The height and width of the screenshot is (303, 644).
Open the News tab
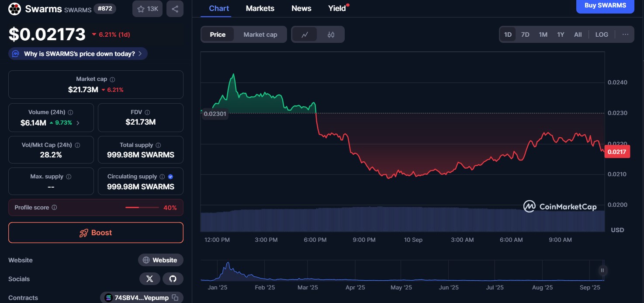pos(301,8)
